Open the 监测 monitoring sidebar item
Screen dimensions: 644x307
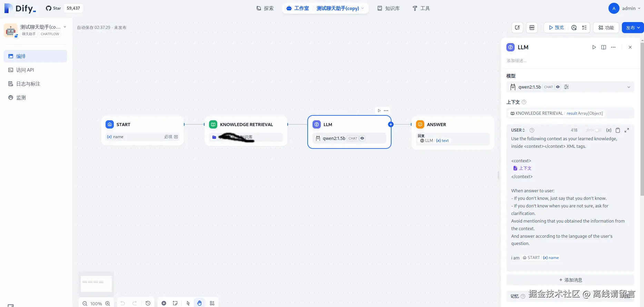[35, 98]
